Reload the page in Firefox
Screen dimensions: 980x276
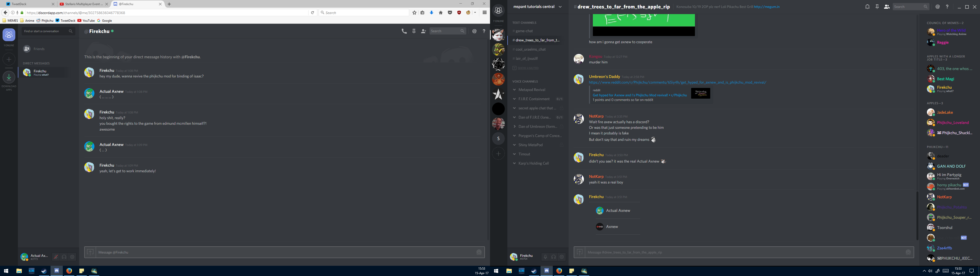click(x=312, y=13)
